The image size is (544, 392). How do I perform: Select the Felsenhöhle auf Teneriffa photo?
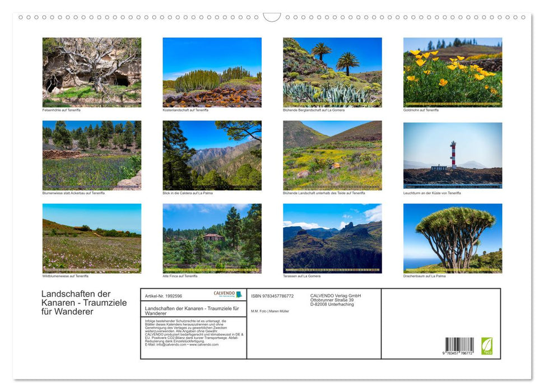point(91,72)
